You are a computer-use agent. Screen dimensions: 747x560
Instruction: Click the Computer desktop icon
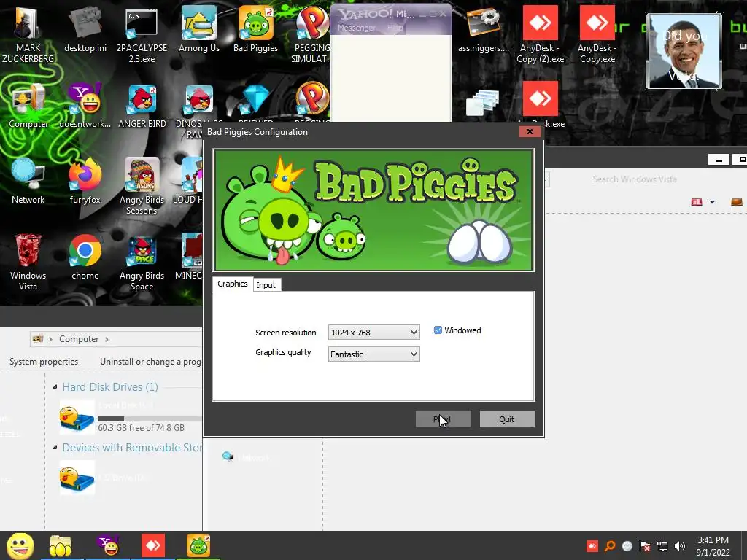pos(28,106)
